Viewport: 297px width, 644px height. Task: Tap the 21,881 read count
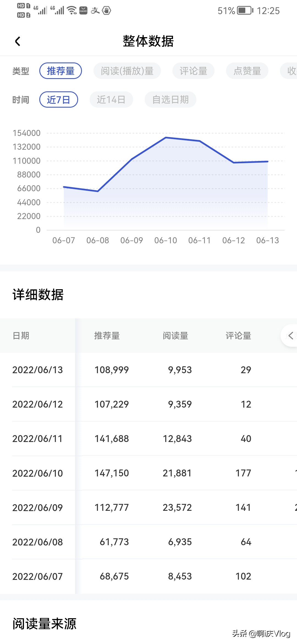point(177,473)
